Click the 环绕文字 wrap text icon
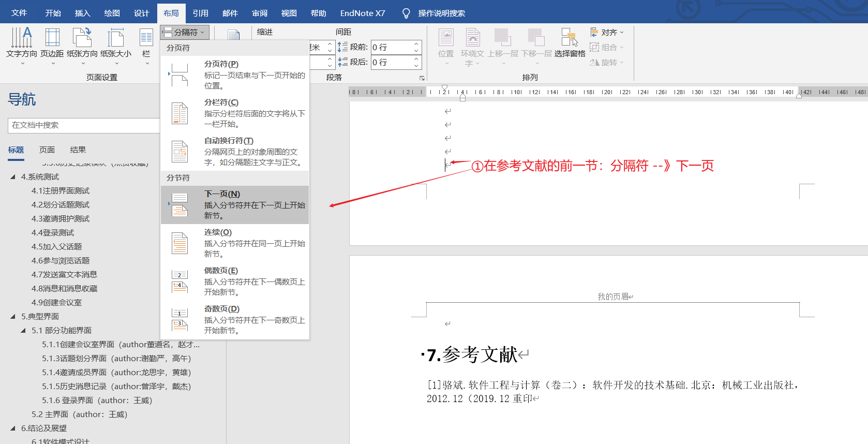This screenshot has height=444, width=868. coord(473,37)
